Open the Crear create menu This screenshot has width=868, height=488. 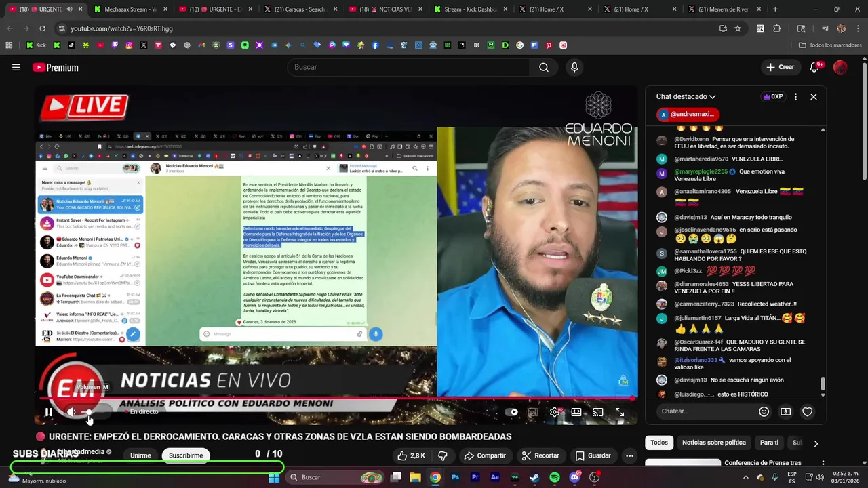click(x=781, y=67)
